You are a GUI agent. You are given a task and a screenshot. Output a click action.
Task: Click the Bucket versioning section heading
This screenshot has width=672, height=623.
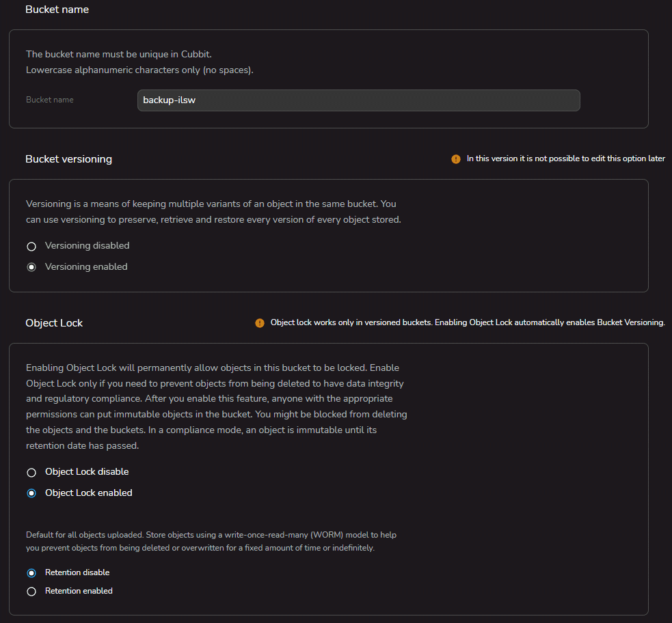coord(68,159)
